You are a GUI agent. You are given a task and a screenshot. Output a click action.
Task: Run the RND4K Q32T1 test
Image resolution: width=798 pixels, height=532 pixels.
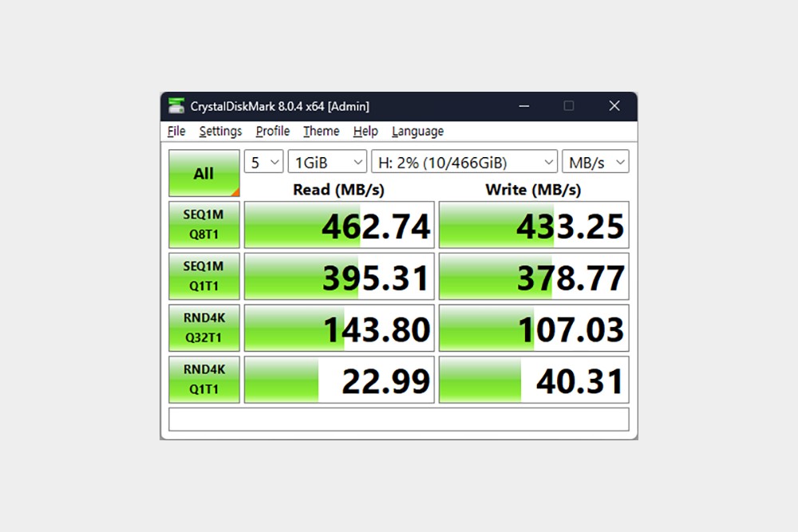[204, 328]
